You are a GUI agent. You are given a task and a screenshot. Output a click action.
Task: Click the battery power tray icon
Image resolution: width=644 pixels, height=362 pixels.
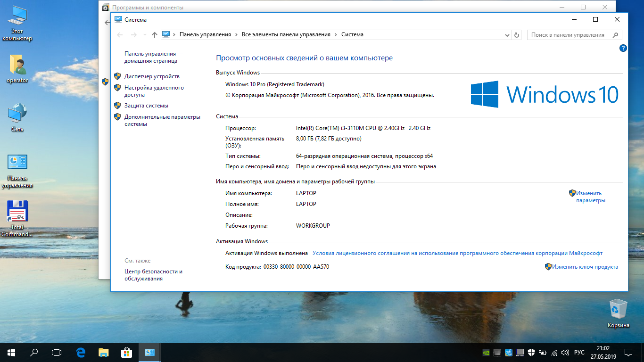(x=543, y=353)
